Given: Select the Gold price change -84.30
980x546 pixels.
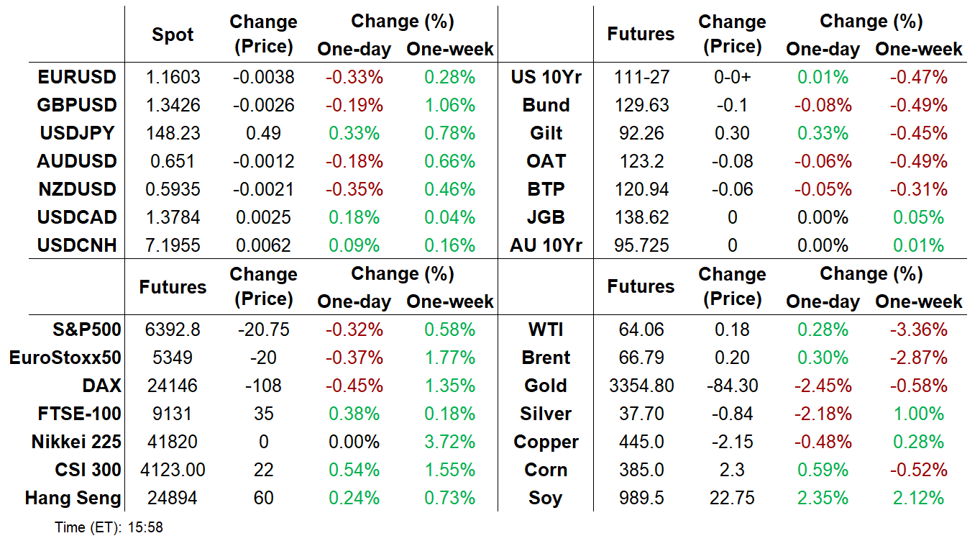Looking at the screenshot, I should [x=732, y=386].
